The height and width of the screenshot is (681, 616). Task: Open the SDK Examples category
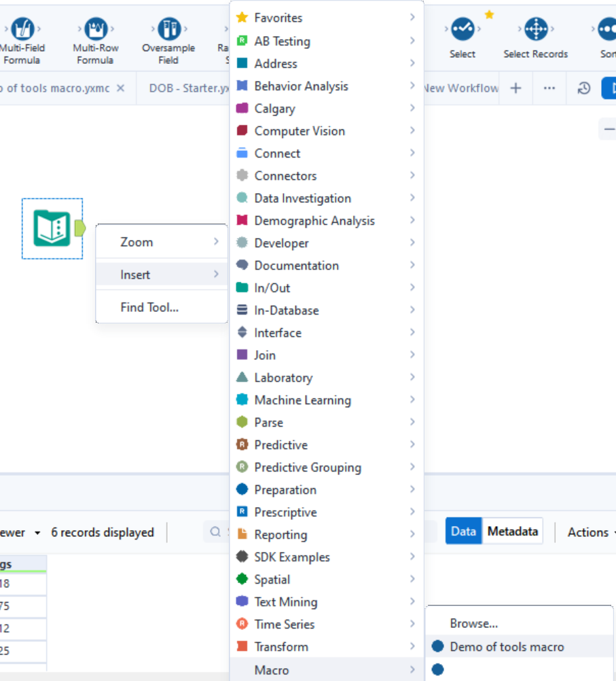(x=327, y=557)
